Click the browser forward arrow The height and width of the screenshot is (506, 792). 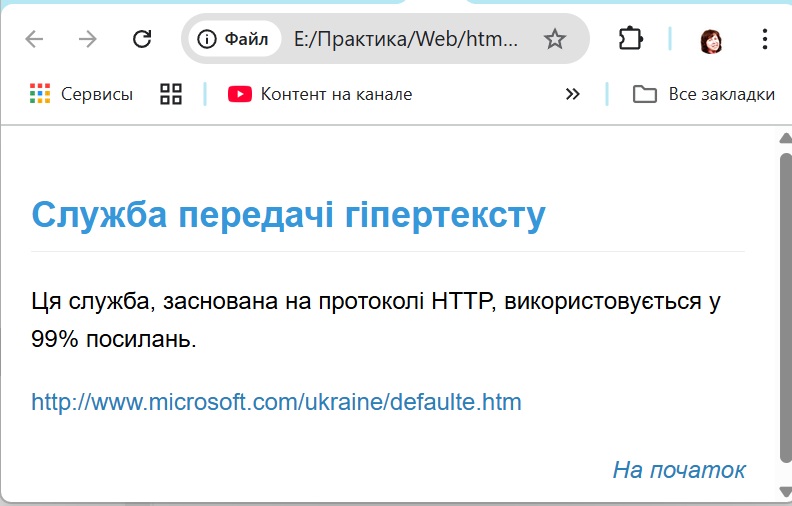[88, 39]
